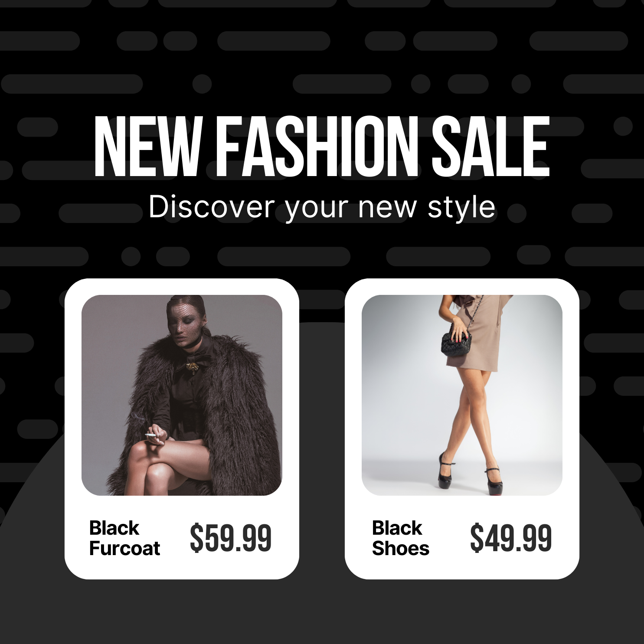Select the $59.99 price label
The image size is (644, 644).
231,538
